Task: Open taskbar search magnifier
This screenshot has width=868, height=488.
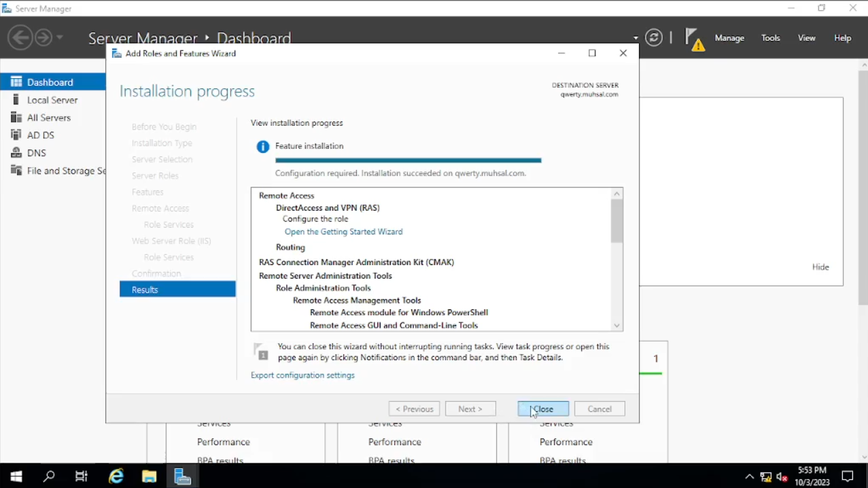Action: (49, 476)
